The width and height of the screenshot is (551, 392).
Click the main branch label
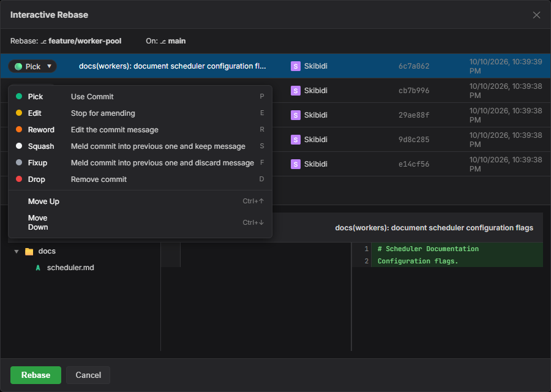click(177, 41)
